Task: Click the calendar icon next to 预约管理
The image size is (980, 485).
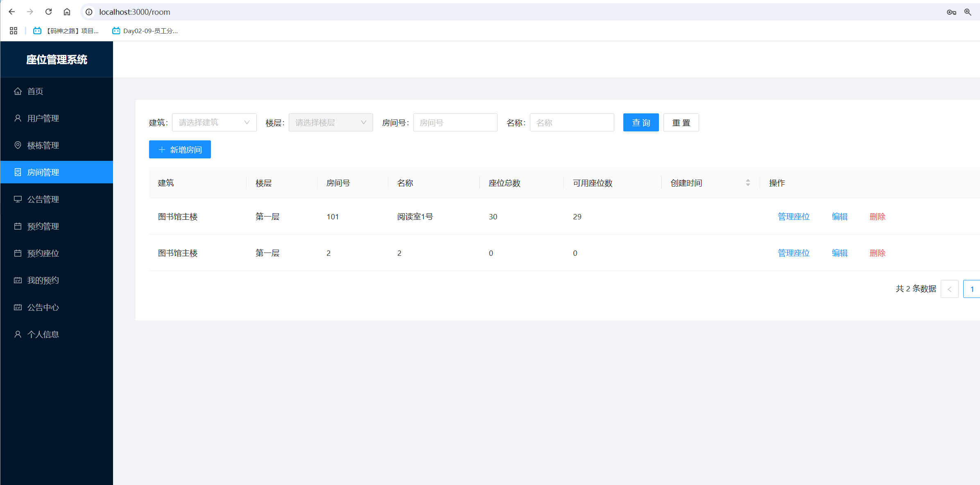Action: tap(18, 226)
